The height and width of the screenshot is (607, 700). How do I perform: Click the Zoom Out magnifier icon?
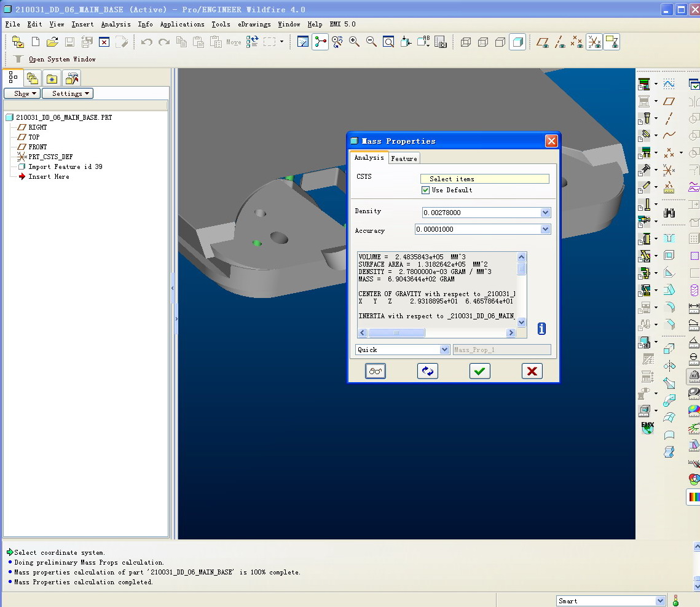click(x=371, y=42)
